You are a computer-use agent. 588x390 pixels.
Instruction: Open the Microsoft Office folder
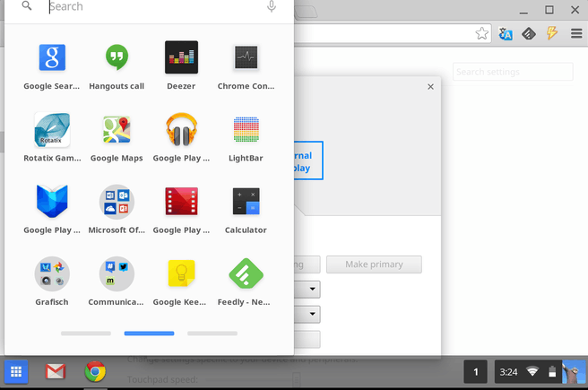[x=117, y=202]
